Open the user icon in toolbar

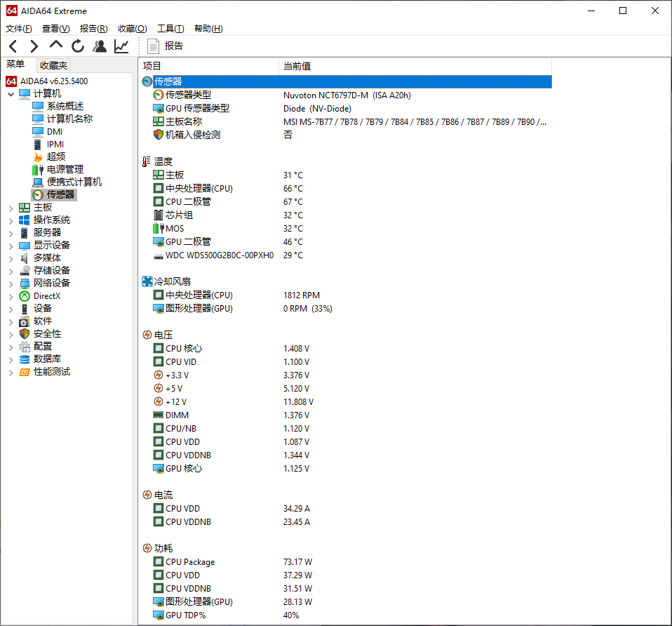100,46
